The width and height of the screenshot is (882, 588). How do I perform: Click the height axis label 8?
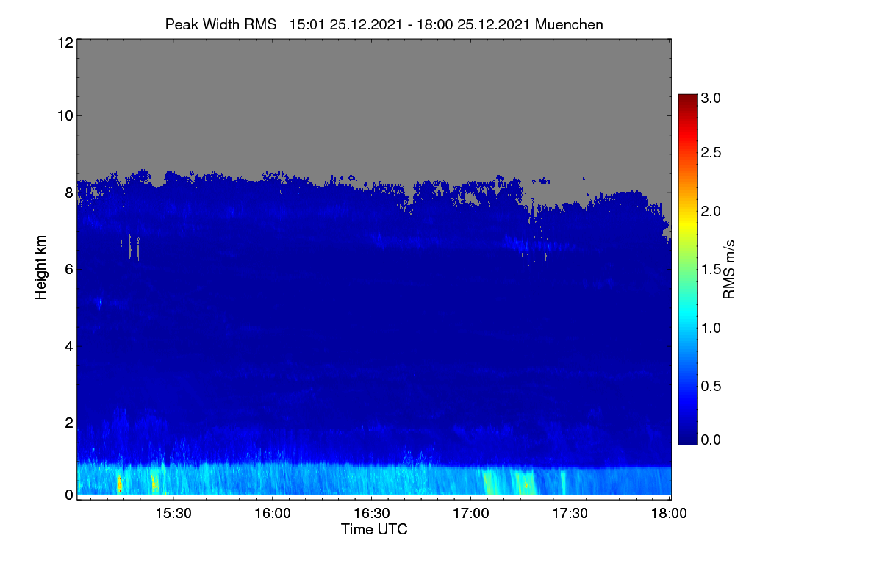tap(69, 193)
